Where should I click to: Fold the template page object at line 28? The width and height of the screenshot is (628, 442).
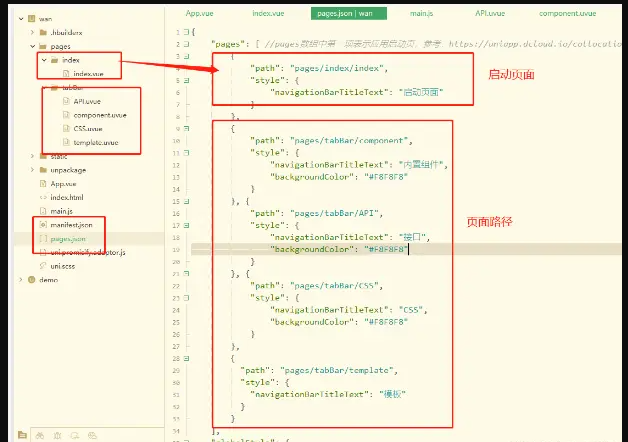(x=187, y=358)
